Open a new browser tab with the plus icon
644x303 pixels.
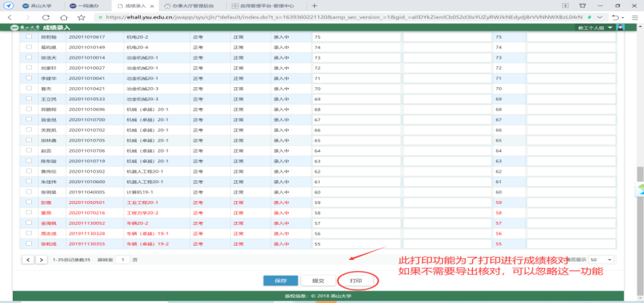[313, 4]
